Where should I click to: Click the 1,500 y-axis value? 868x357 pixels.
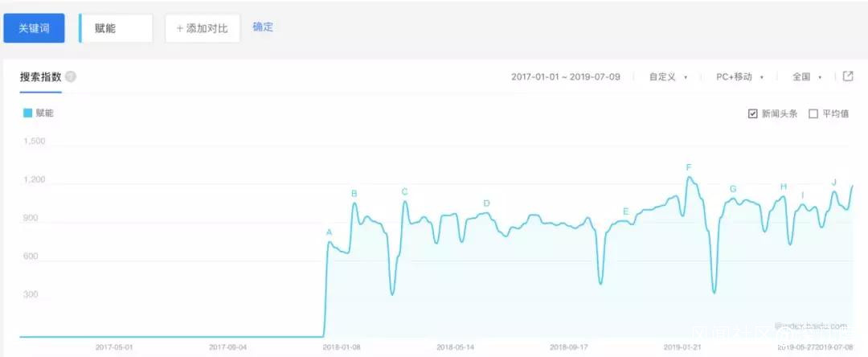[x=35, y=142]
